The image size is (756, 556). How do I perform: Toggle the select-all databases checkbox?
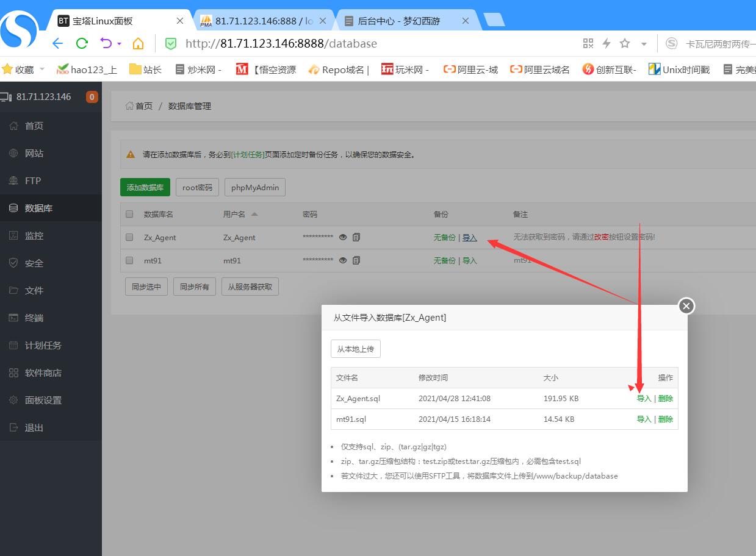tap(129, 214)
